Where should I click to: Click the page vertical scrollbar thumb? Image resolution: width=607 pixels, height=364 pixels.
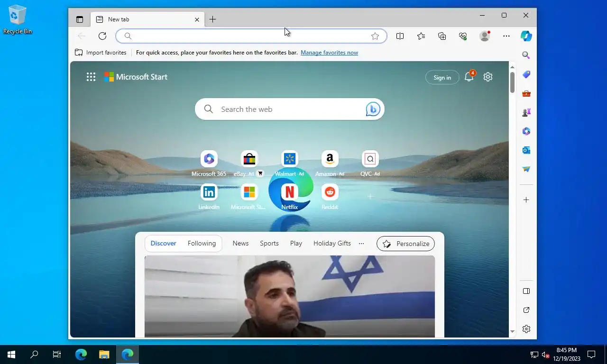click(x=512, y=82)
